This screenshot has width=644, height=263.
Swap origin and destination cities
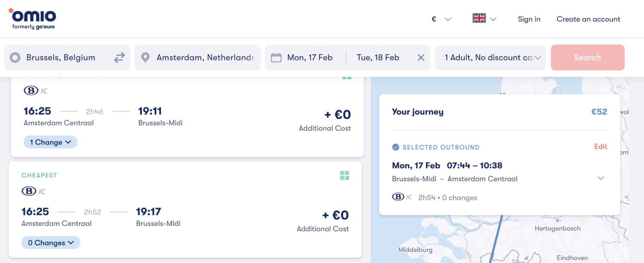coord(119,58)
